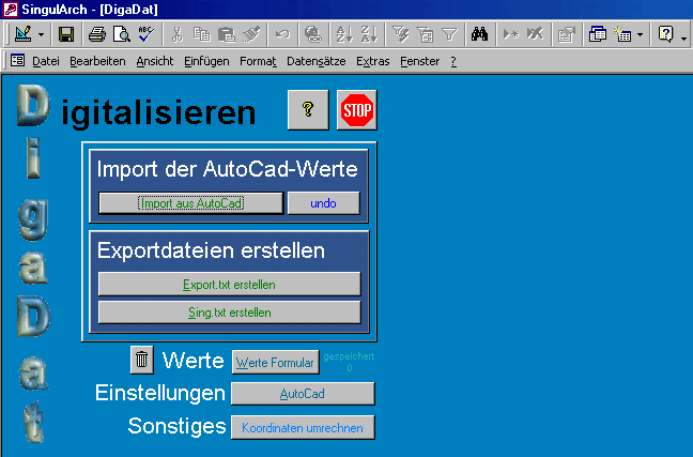
Task: Run the spelling check toolbar icon
Action: [147, 35]
